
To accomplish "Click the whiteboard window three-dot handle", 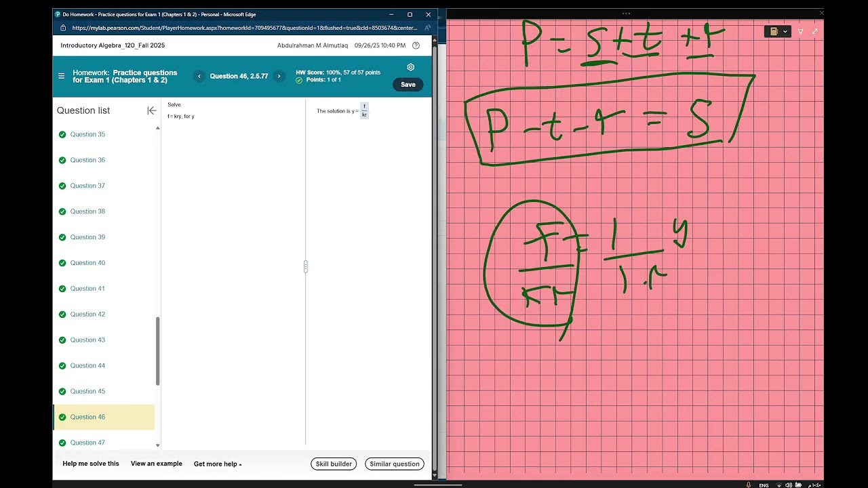I will pyautogui.click(x=625, y=13).
